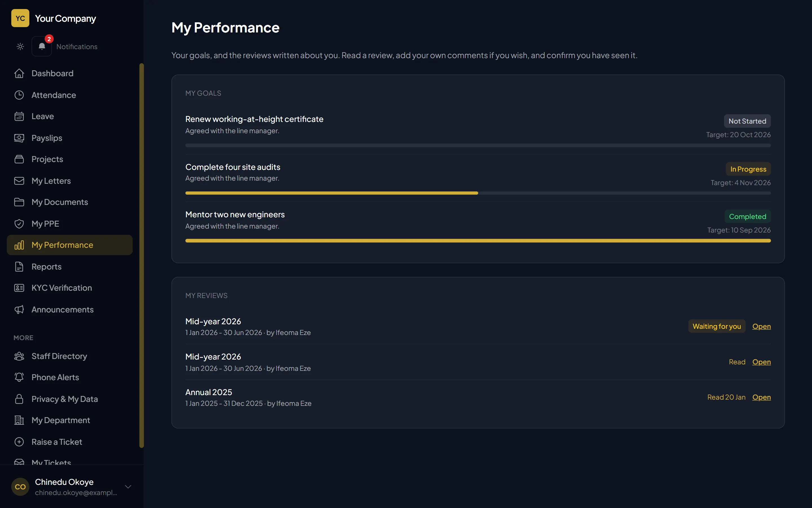812x508 pixels.
Task: Click the In Progress status badge
Action: (x=748, y=169)
